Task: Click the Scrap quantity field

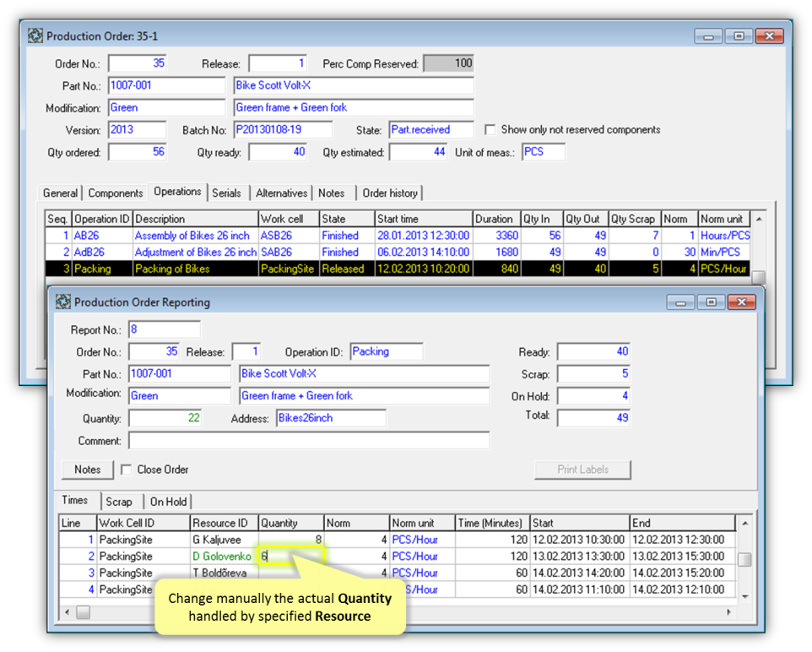Action: coord(594,373)
